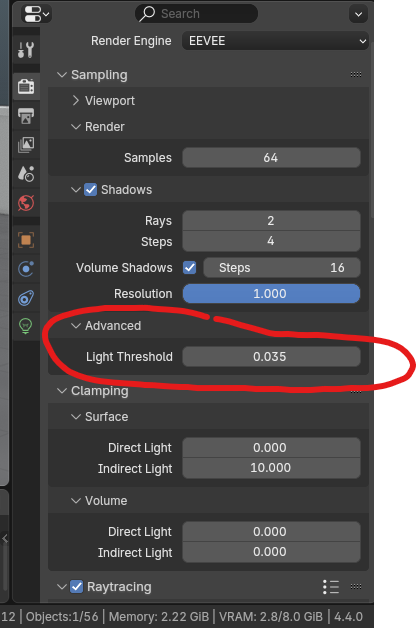This screenshot has height=628, width=419.
Task: Open the Physics properties tab
Action: pos(26,269)
